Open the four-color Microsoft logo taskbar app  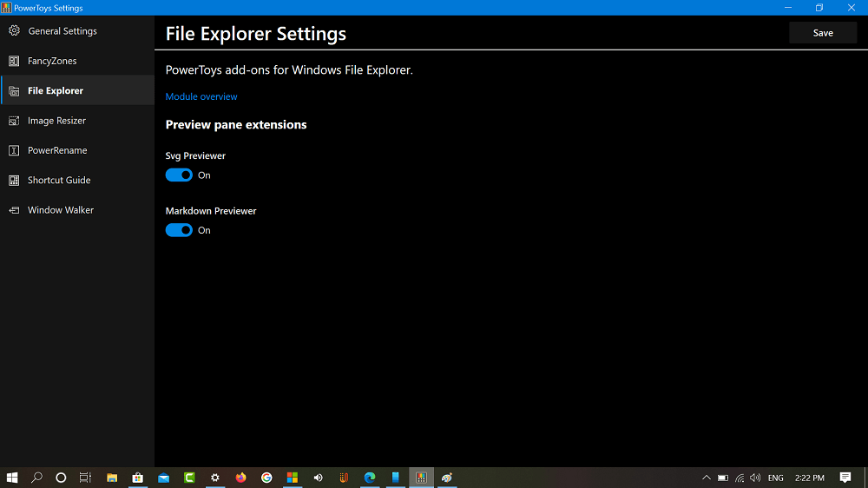pos(293,478)
